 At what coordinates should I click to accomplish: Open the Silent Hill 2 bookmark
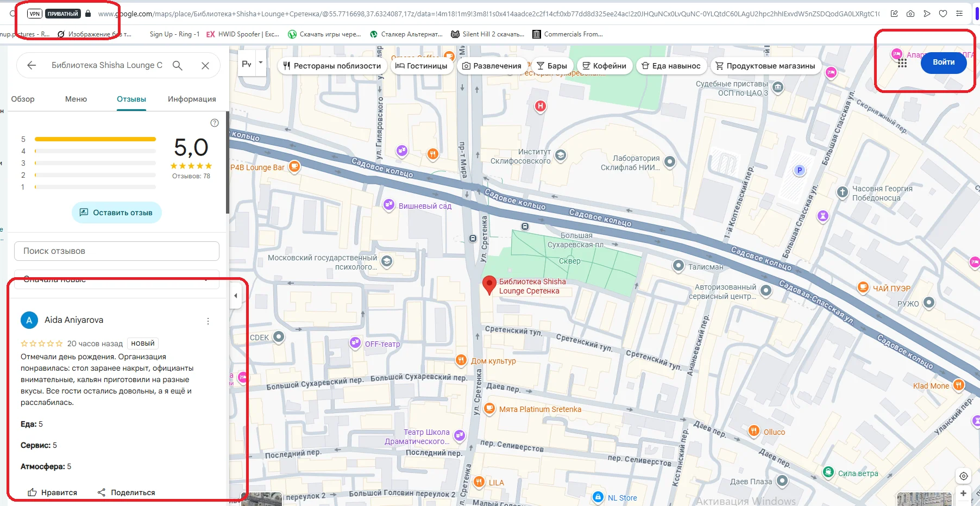[x=488, y=34]
